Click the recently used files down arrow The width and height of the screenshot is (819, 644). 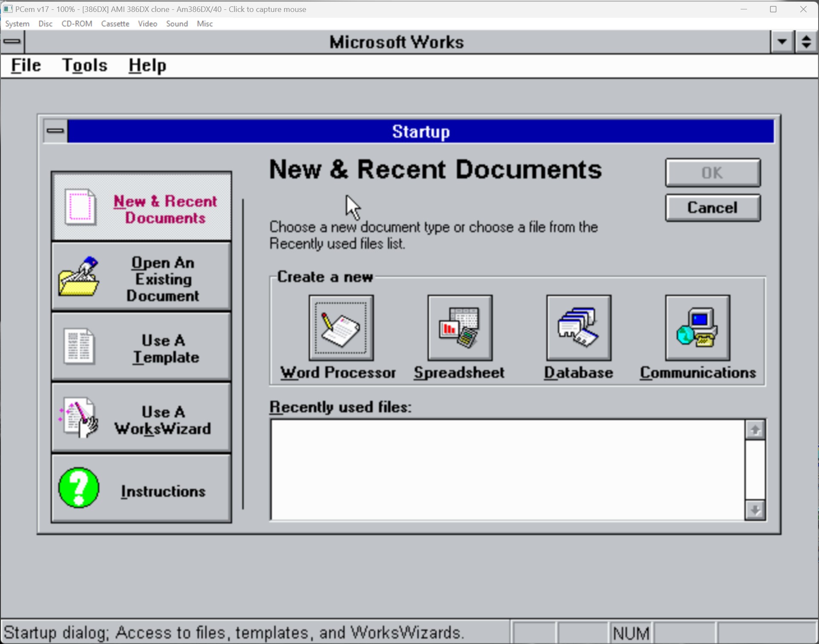[755, 510]
